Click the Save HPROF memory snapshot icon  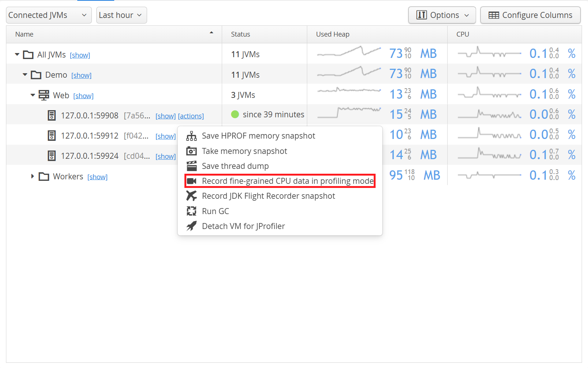[x=192, y=136]
